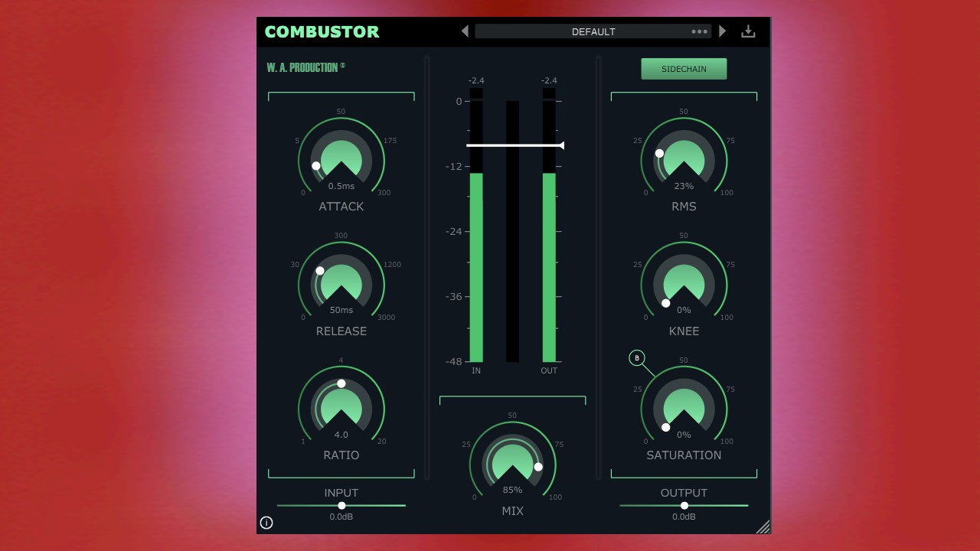Viewport: 980px width, 551px height.
Task: Load previous preset with the left arrow
Action: pyautogui.click(x=465, y=31)
